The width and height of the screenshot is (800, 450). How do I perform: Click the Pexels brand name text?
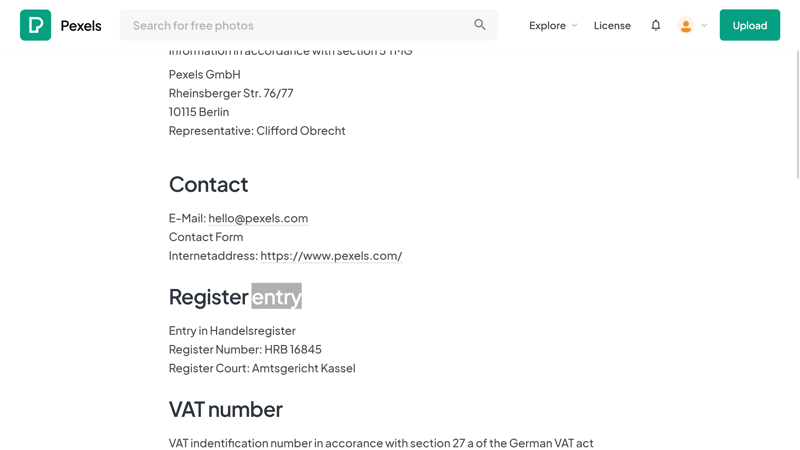click(81, 26)
